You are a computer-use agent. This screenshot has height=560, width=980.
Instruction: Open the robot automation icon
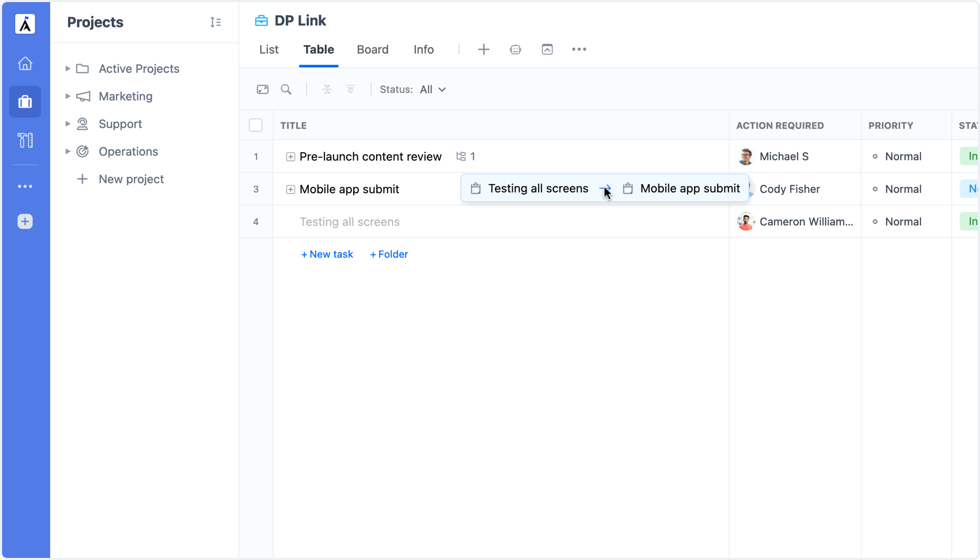(516, 49)
